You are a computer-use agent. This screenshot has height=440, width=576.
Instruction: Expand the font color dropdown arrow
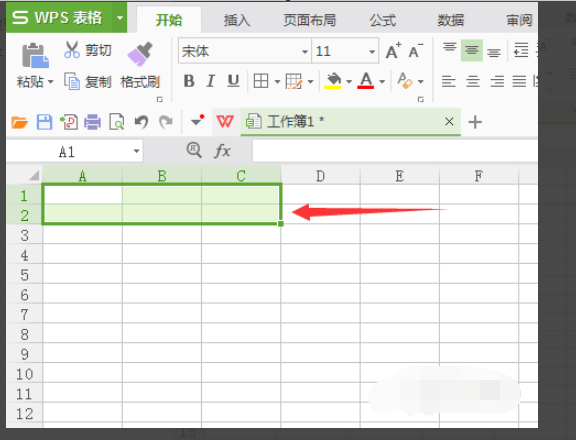[382, 82]
